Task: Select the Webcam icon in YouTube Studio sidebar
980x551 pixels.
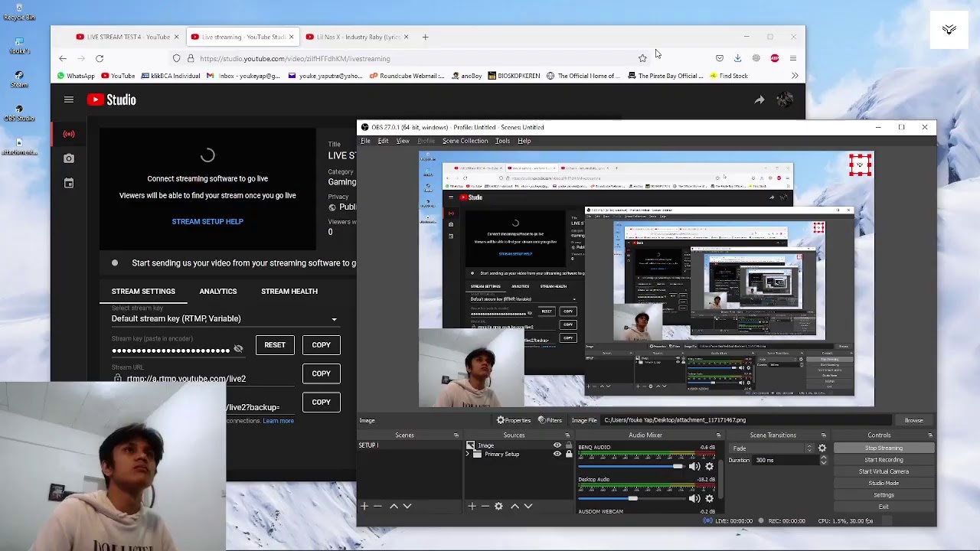Action: [x=69, y=158]
